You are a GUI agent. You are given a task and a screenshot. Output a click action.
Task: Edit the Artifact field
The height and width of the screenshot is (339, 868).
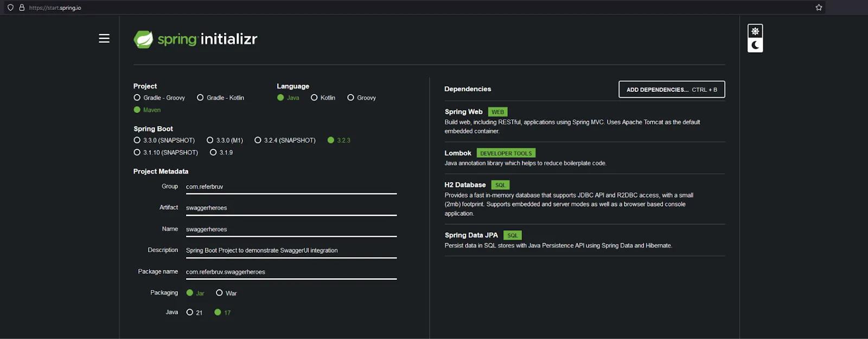(x=291, y=208)
